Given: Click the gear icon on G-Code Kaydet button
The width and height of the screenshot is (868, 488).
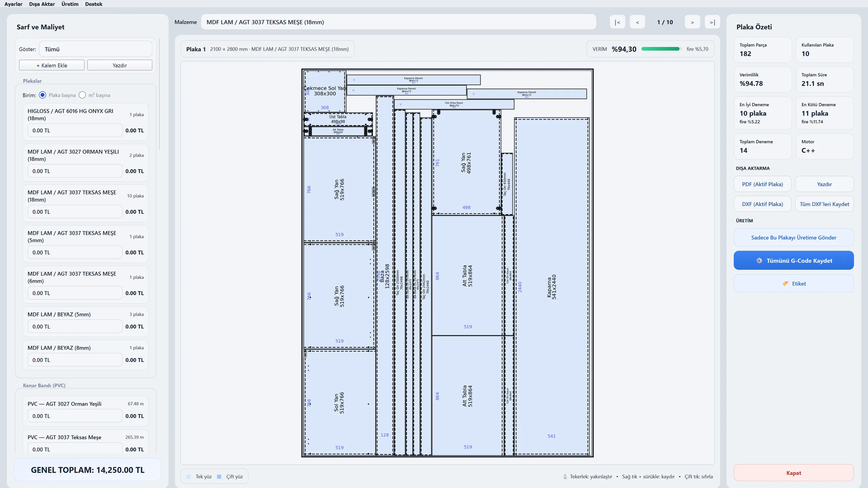Looking at the screenshot, I should (x=759, y=261).
